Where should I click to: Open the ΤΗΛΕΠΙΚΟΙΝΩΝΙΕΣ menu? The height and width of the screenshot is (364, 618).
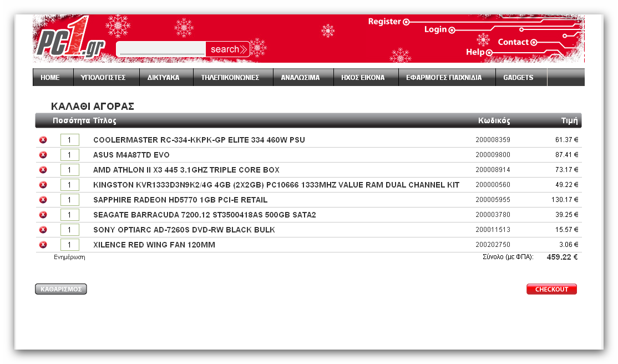click(233, 77)
